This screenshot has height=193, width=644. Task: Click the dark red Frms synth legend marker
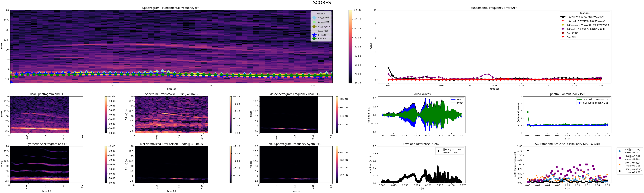pyautogui.click(x=563, y=33)
